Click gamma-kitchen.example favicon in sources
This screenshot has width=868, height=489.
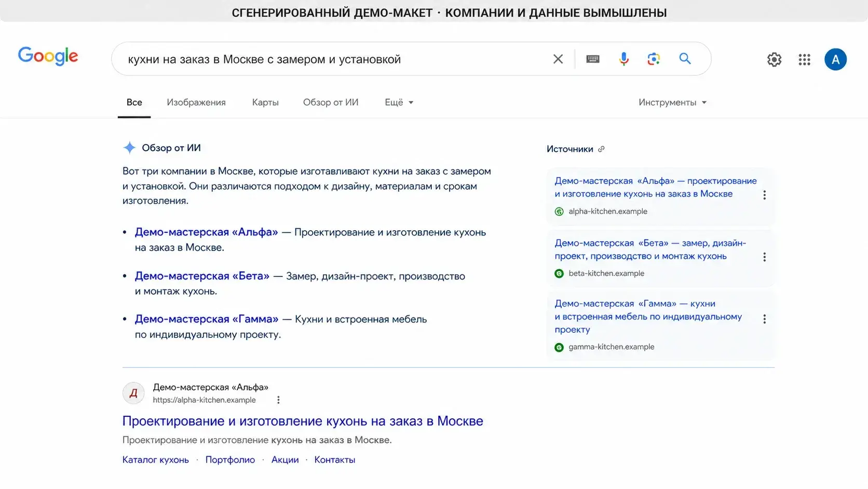tap(559, 347)
